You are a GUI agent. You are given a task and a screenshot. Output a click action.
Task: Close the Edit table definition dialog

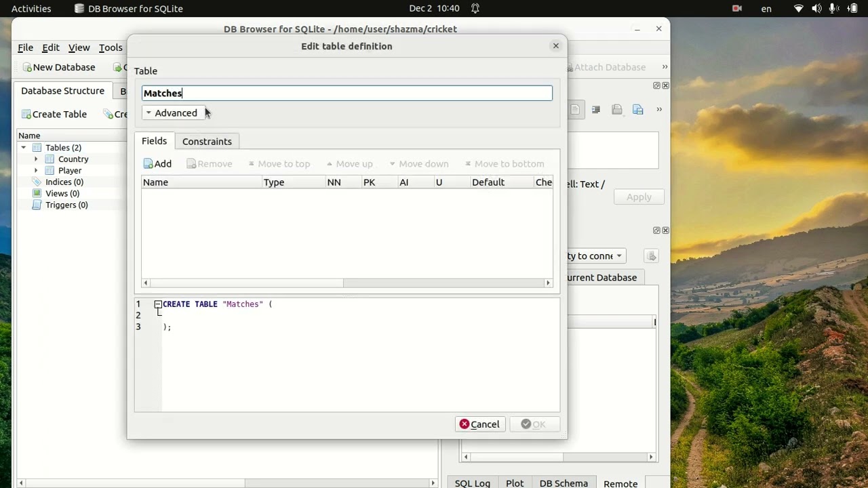pyautogui.click(x=556, y=46)
